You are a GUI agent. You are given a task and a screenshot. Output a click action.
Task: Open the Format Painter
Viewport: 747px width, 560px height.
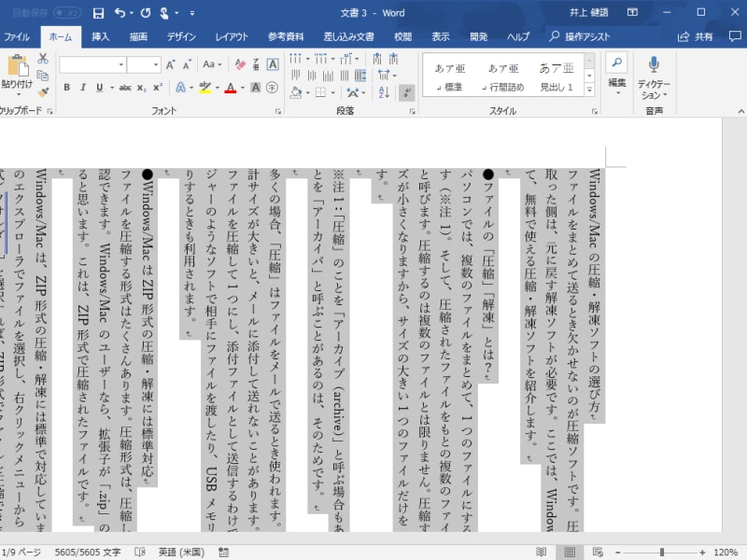point(42,92)
